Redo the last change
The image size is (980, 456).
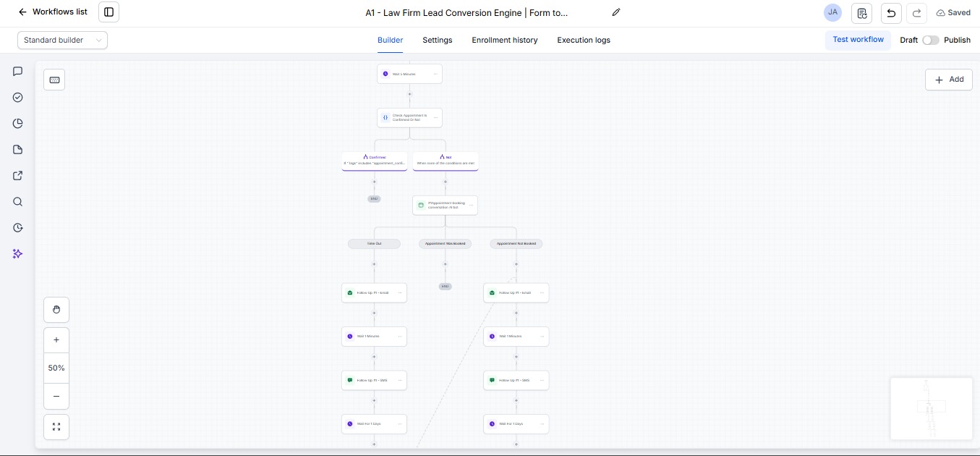[x=916, y=13]
